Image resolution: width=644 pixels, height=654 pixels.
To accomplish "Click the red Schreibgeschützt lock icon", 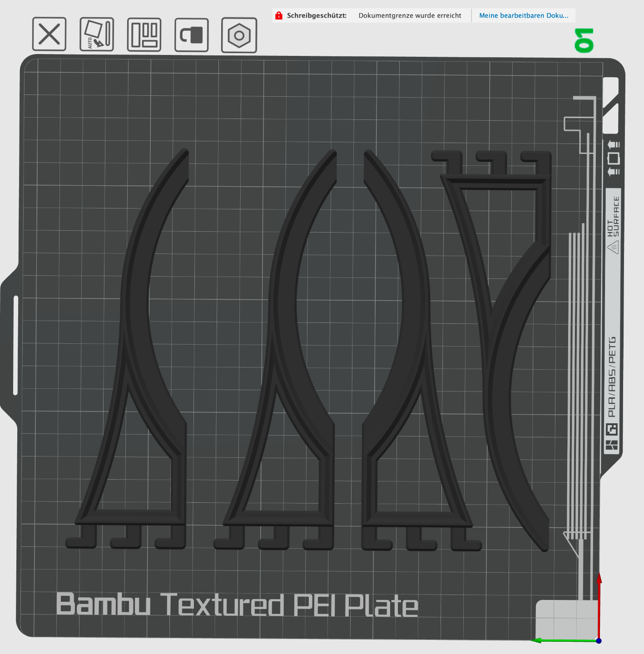I will coord(279,15).
